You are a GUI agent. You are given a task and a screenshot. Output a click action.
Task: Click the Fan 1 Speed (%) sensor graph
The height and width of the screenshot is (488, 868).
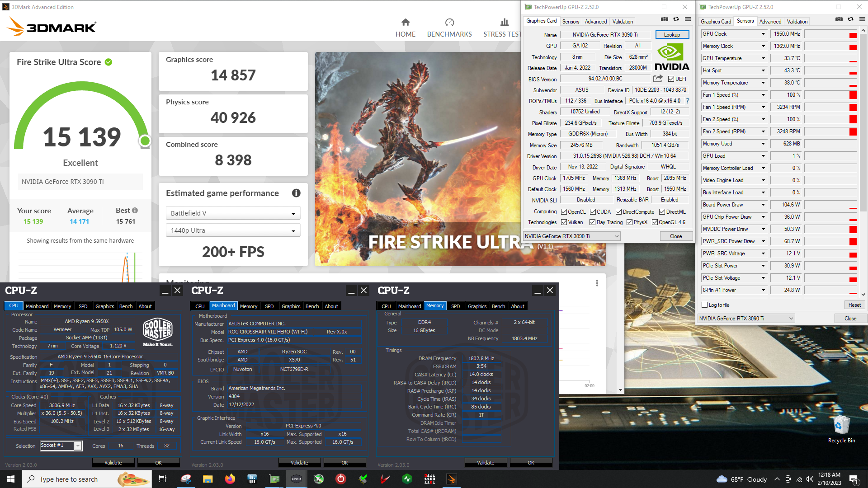830,95
